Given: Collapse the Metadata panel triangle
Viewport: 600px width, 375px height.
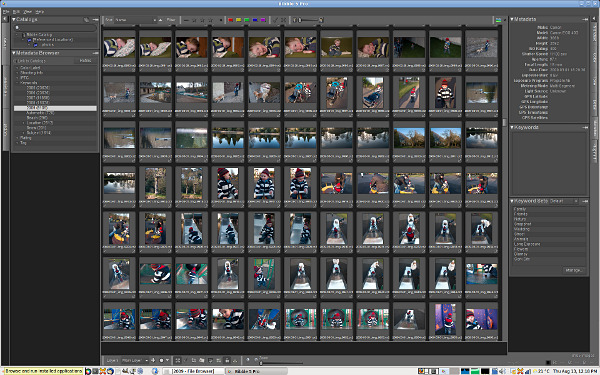Looking at the screenshot, I should pos(512,19).
